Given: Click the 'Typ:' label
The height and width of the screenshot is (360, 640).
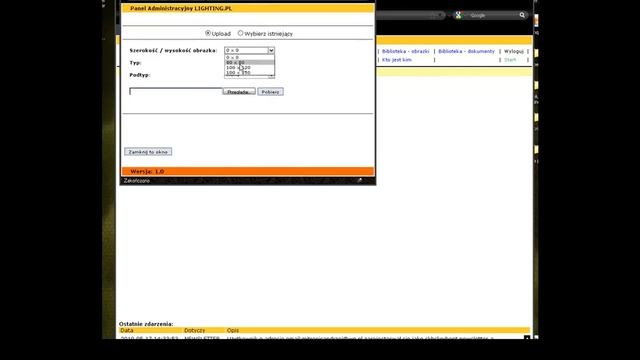Looking at the screenshot, I should click(135, 63).
